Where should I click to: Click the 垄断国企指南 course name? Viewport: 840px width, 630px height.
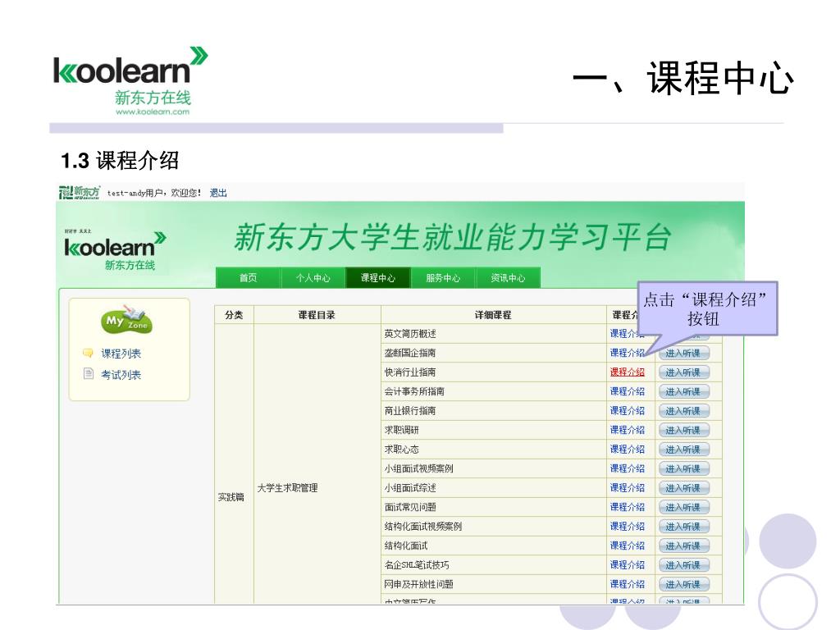pos(410,353)
